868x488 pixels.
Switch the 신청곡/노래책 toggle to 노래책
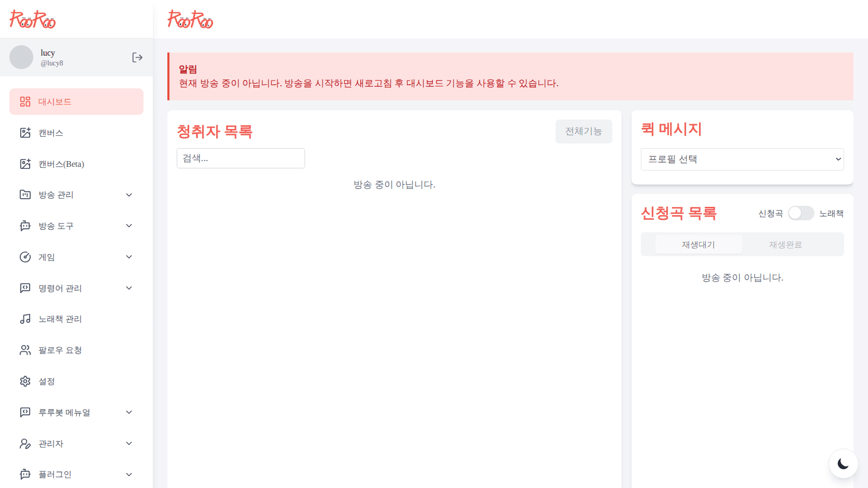coord(801,213)
